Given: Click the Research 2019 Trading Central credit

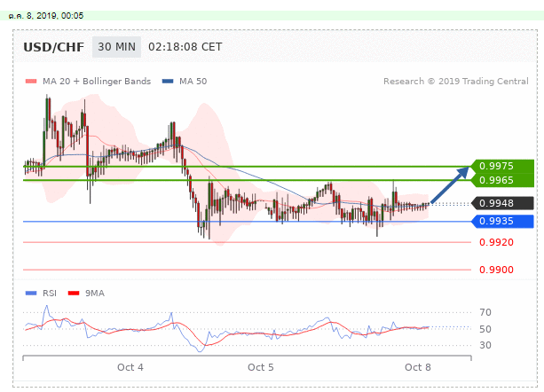Looking at the screenshot, I should tap(456, 82).
